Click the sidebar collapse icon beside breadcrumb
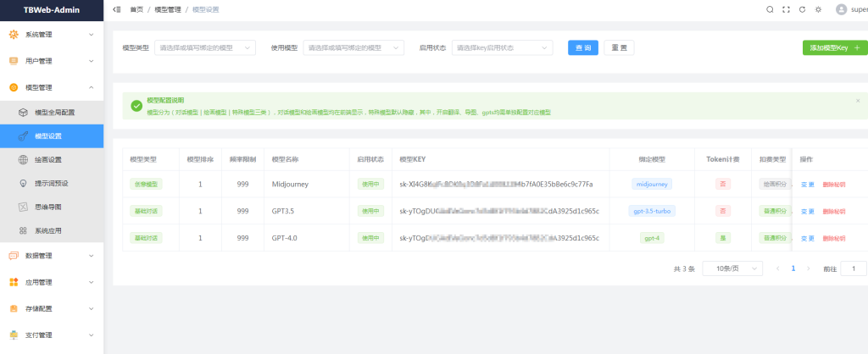The height and width of the screenshot is (354, 868). [117, 9]
